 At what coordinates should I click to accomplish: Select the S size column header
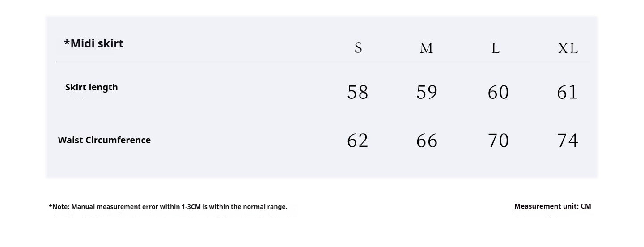pos(358,47)
